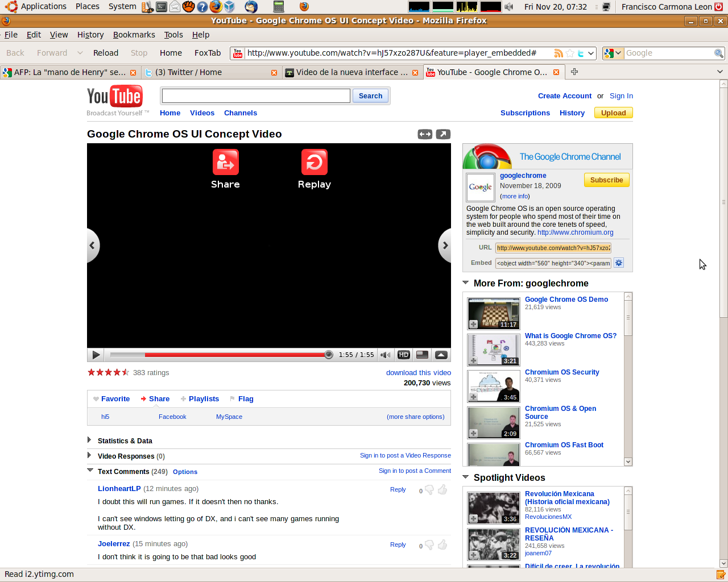Viewport: 728px width, 582px height.
Task: Click the yellow Subscribe button
Action: click(x=606, y=180)
